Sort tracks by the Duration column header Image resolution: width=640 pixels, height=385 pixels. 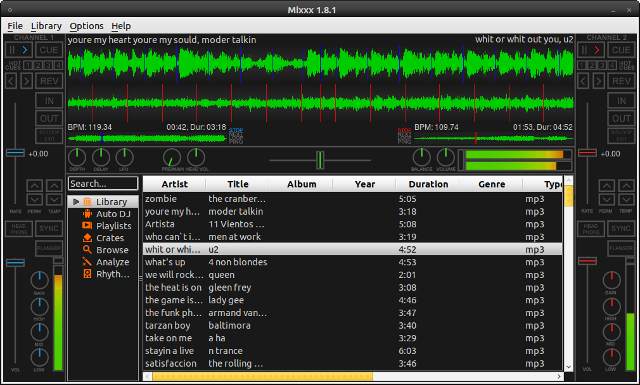pyautogui.click(x=428, y=184)
